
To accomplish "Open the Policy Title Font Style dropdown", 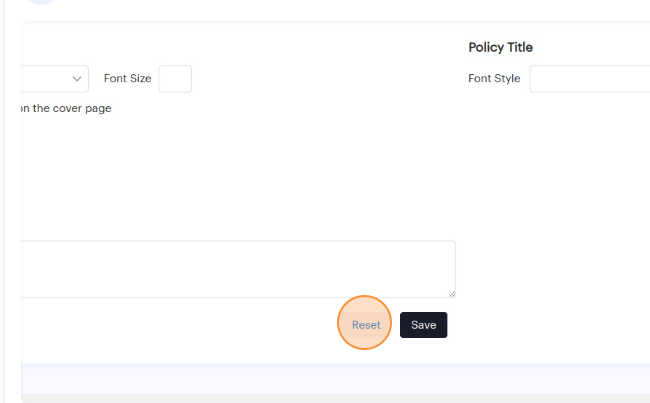I will (x=589, y=79).
